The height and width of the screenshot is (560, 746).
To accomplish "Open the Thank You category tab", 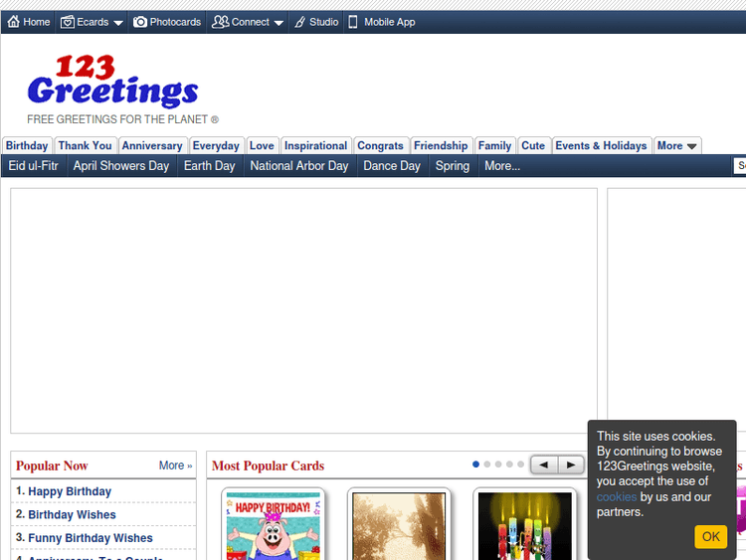I will [x=86, y=145].
